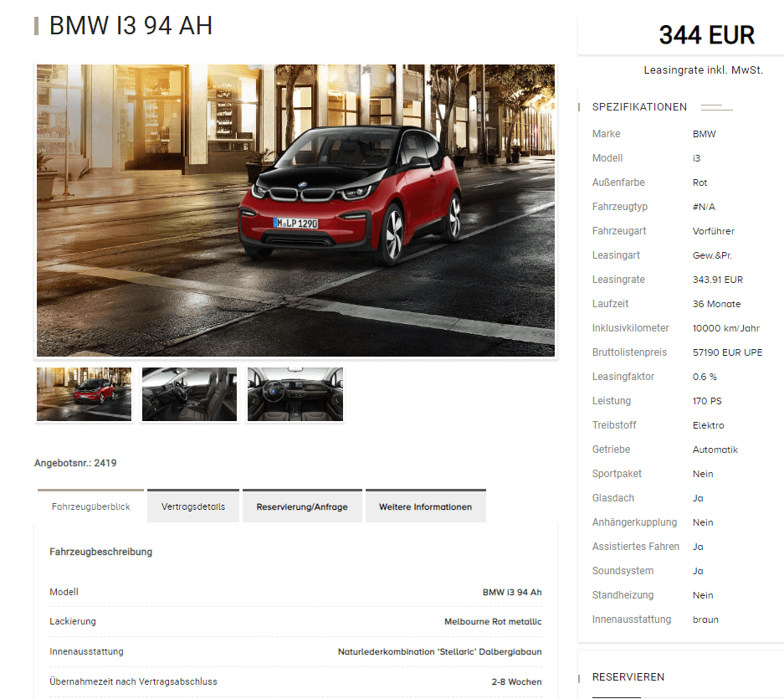The image size is (784, 699).
Task: Select the Fahrzeugart value Vorführer
Action: pos(714,231)
